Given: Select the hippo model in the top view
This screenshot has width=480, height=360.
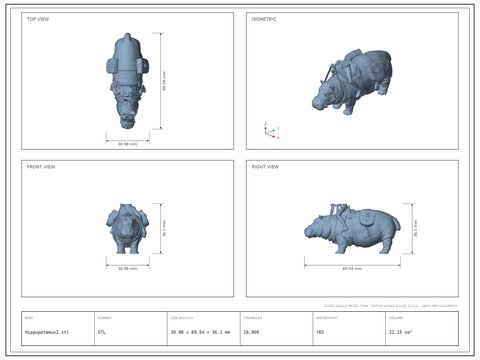Looking at the screenshot, I should pos(127,81).
